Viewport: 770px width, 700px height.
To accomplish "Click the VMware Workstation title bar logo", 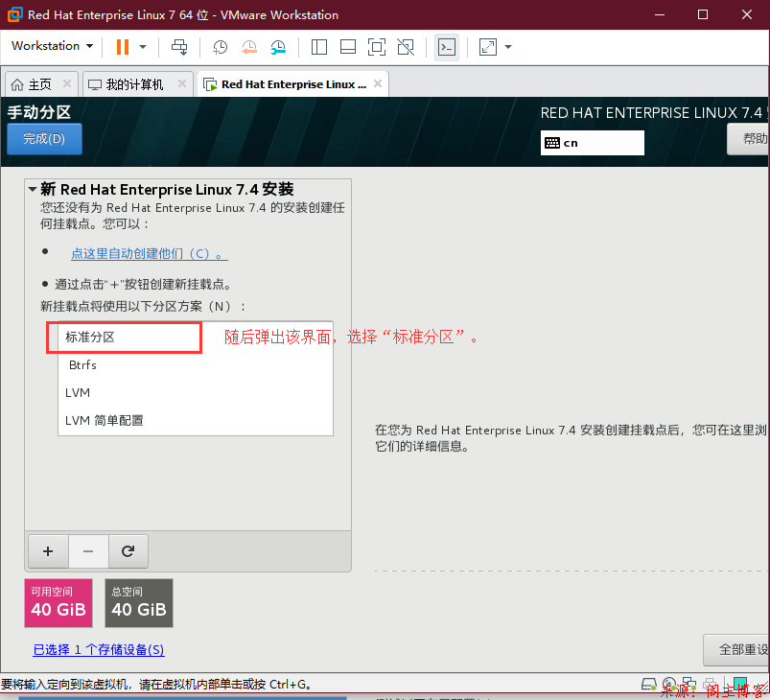I will pos(14,14).
